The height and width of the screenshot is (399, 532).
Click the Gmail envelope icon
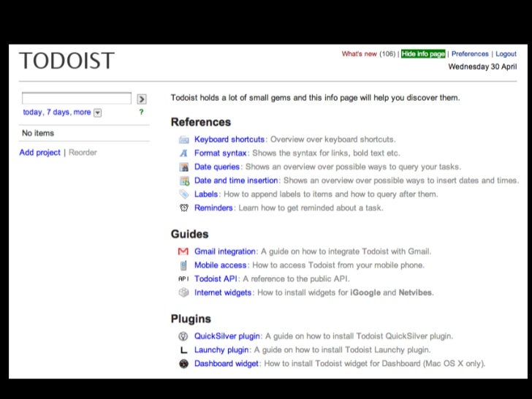[x=183, y=251]
